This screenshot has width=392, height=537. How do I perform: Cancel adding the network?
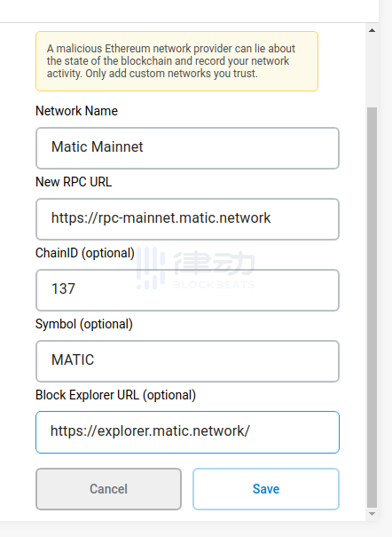108,489
